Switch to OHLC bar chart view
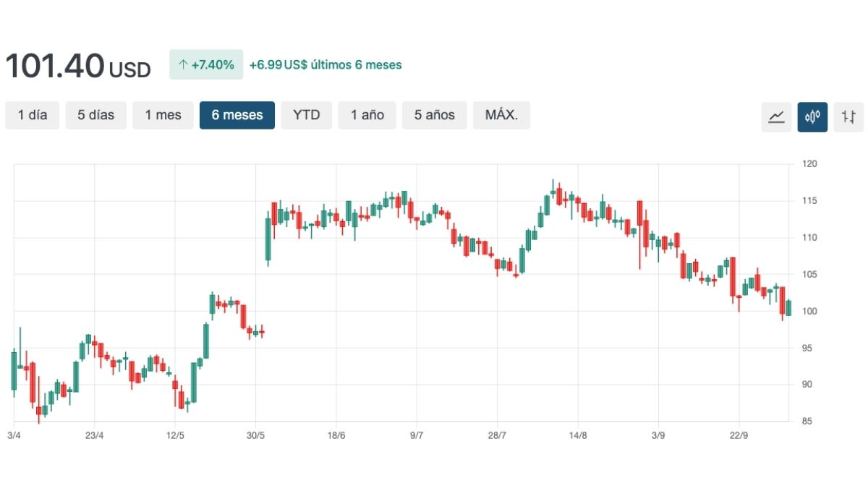The width and height of the screenshot is (868, 488). click(x=848, y=116)
